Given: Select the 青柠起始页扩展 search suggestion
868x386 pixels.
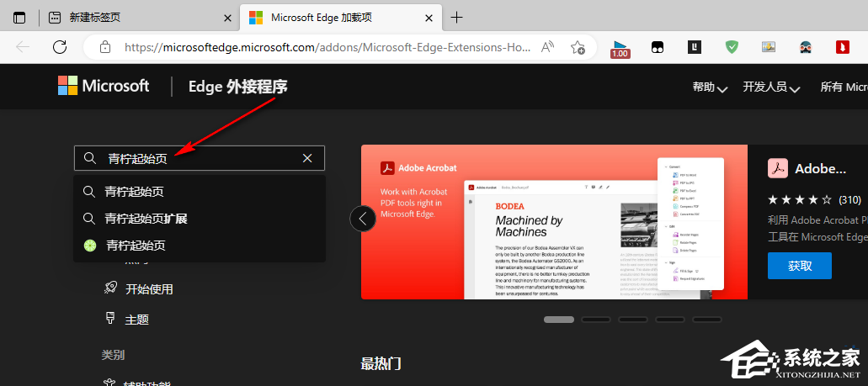Looking at the screenshot, I should coord(146,219).
